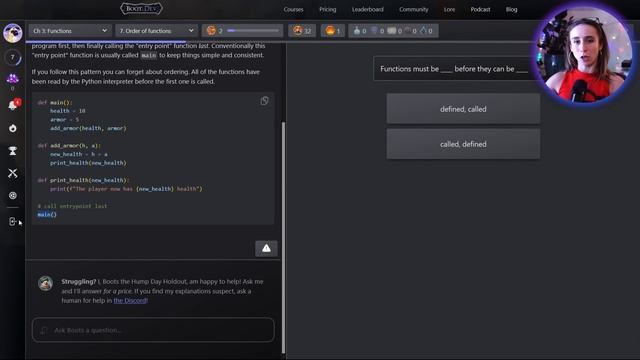
Task: Click the level 2 XP badge icon
Action: tap(211, 31)
